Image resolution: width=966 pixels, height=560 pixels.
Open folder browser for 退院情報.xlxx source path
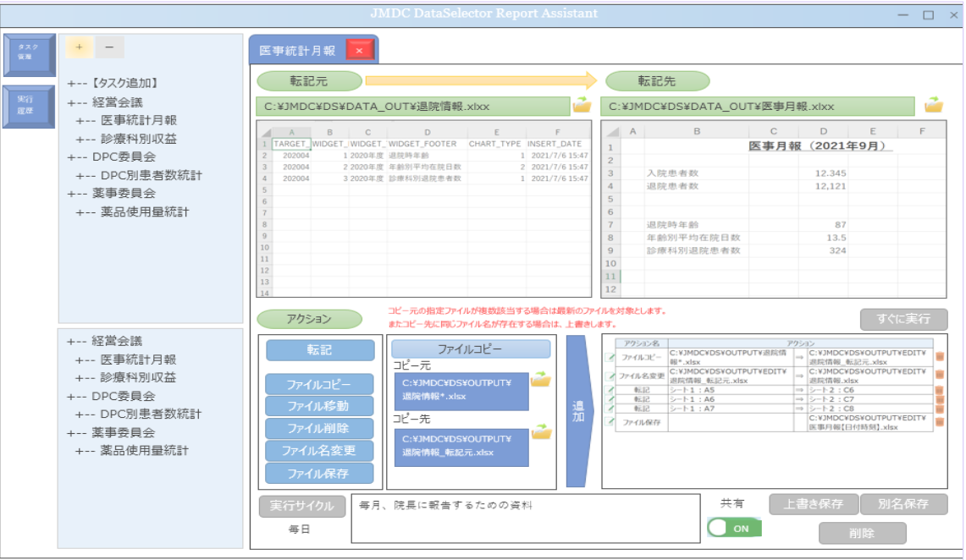582,105
